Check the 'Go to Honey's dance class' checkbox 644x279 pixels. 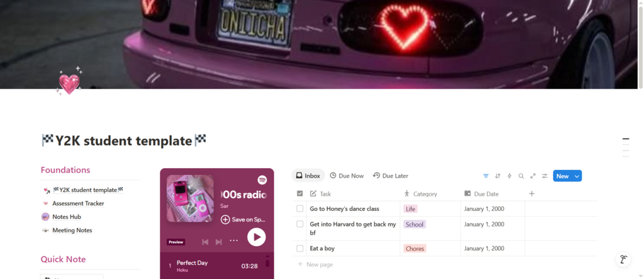point(300,208)
